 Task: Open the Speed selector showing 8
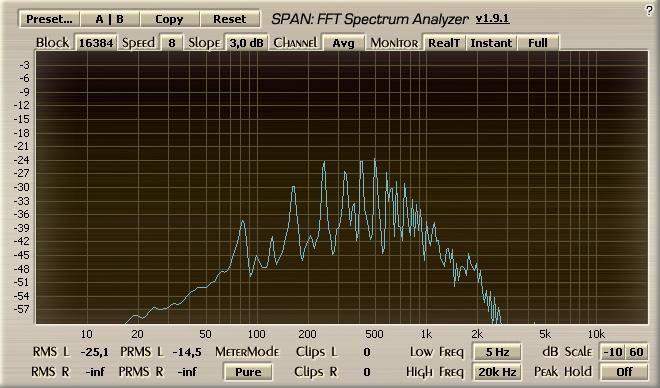[172, 43]
